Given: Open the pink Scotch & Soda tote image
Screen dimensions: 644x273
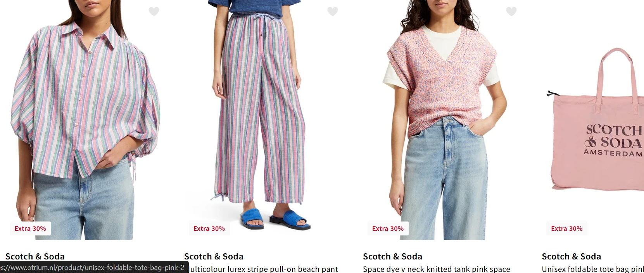Looking at the screenshot, I should [593, 120].
